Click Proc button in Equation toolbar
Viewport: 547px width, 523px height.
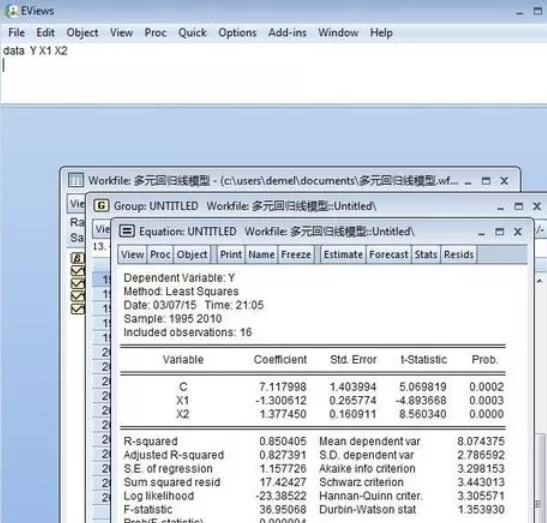click(x=160, y=254)
